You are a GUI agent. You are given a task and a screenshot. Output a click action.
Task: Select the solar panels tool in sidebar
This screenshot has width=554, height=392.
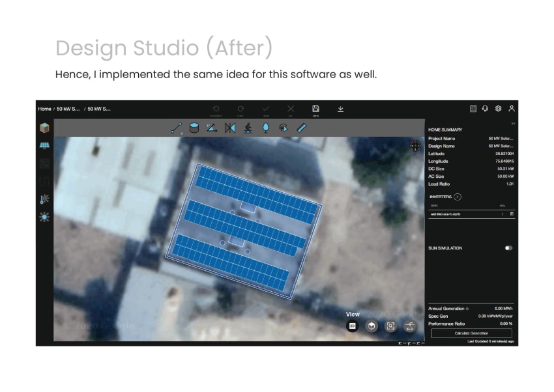[x=44, y=145]
